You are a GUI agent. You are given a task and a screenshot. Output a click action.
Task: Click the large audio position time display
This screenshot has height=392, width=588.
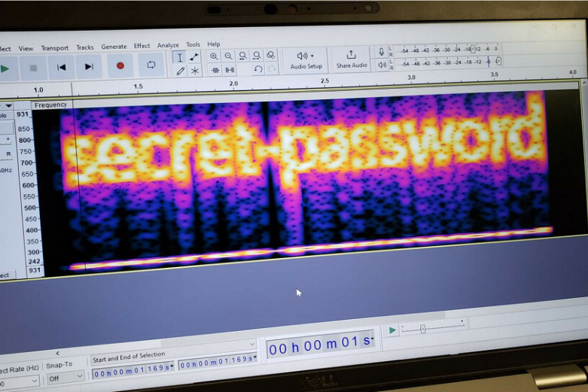point(320,345)
